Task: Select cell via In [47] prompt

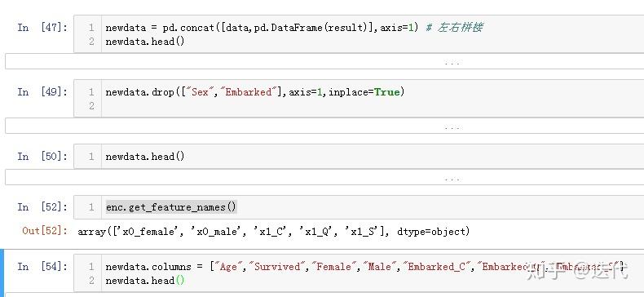Action: (42, 28)
